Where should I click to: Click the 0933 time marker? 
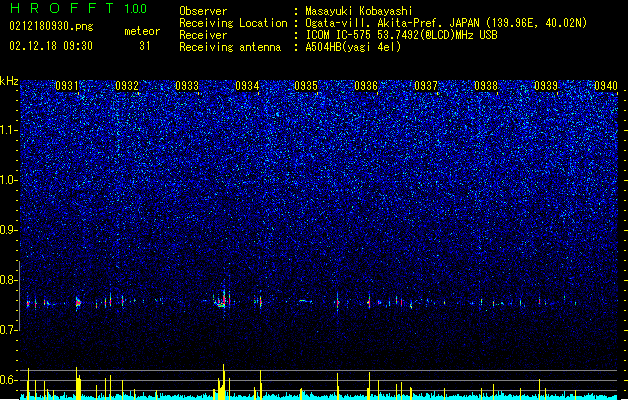(187, 86)
